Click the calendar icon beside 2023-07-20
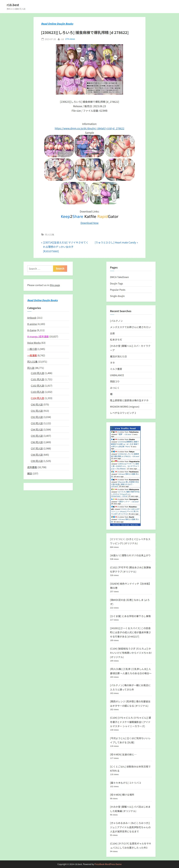The height and width of the screenshot is (868, 179). [43, 39]
